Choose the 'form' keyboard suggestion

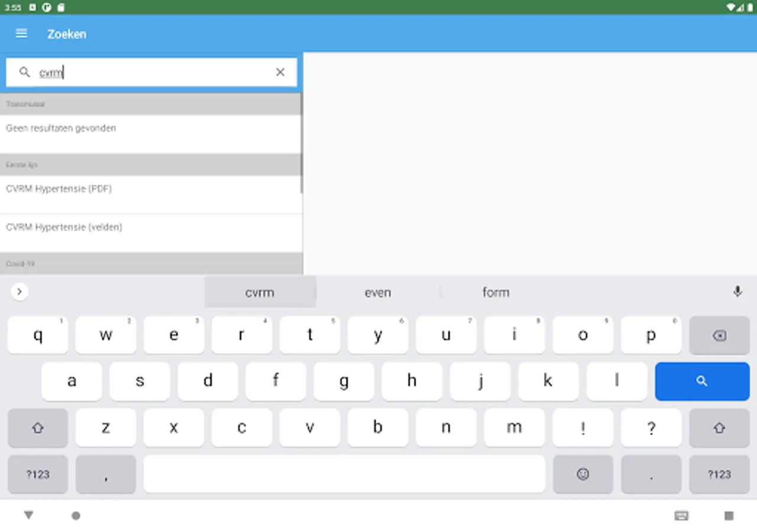(x=496, y=292)
